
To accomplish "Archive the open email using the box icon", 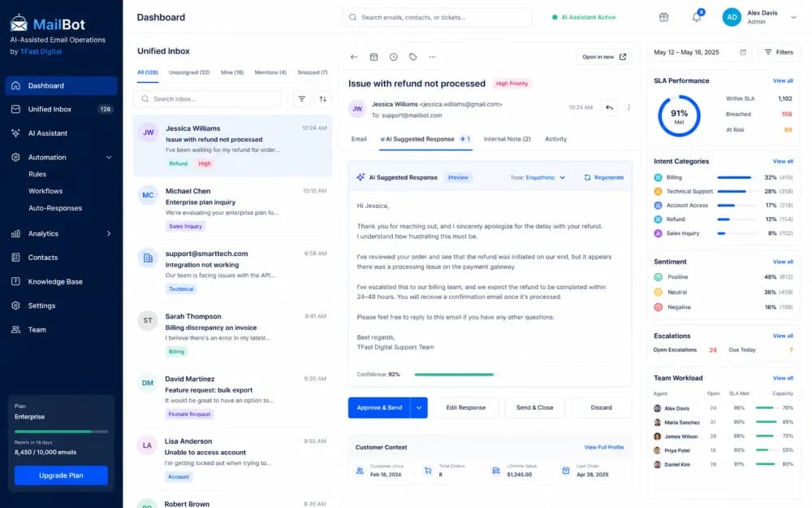I will [x=374, y=57].
